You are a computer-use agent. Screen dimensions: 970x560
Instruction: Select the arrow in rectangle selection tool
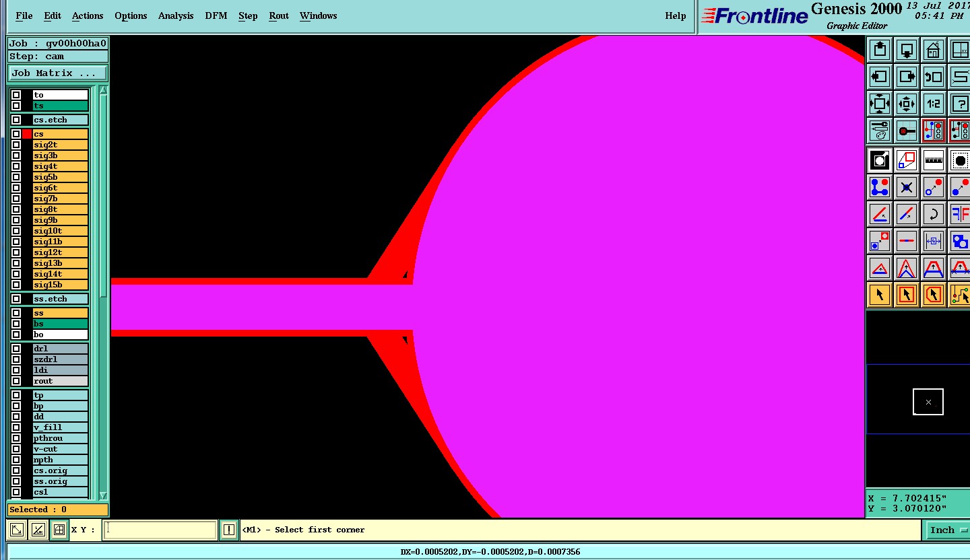click(x=907, y=295)
